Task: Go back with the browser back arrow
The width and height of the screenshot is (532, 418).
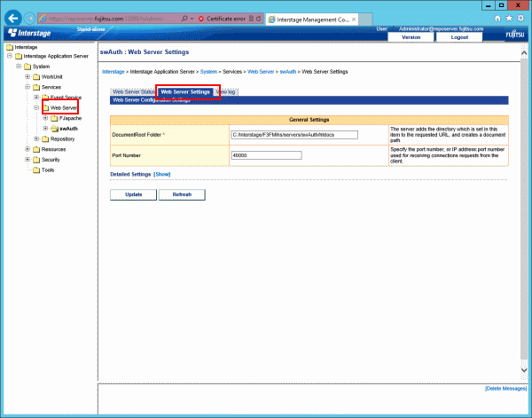Action: tap(13, 19)
